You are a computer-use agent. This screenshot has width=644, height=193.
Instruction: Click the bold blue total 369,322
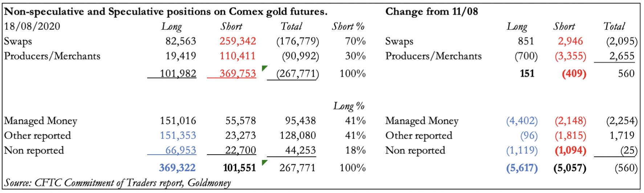(x=177, y=168)
